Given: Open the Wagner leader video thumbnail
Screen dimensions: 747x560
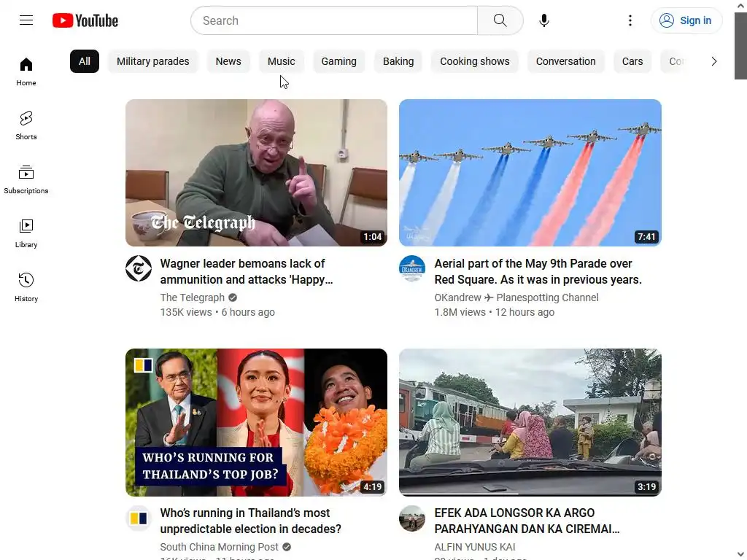Looking at the screenshot, I should (x=256, y=173).
